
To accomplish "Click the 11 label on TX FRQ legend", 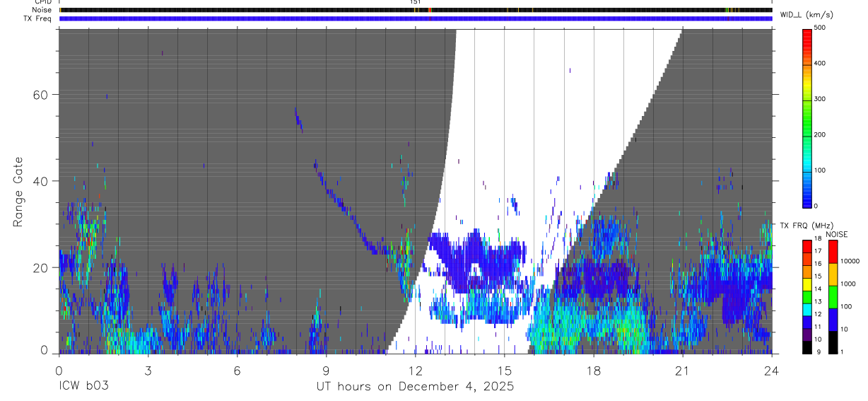I will [818, 327].
